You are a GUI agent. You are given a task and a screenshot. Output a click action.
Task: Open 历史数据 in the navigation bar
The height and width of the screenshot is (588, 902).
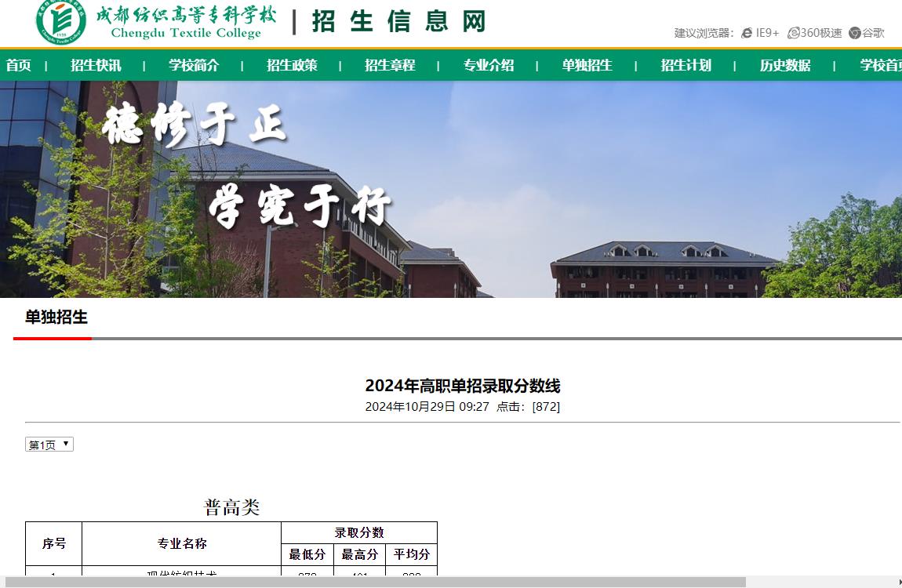(784, 65)
